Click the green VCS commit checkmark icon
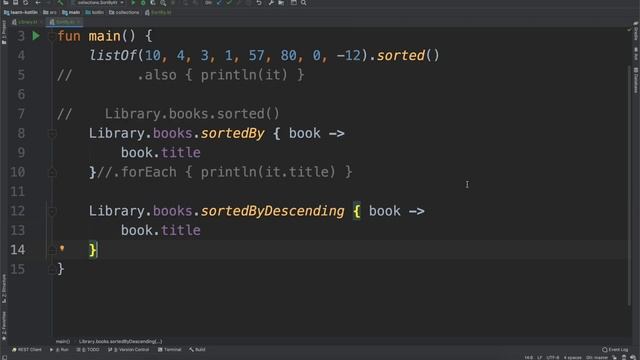This screenshot has width=640, height=360. pos(229,3)
